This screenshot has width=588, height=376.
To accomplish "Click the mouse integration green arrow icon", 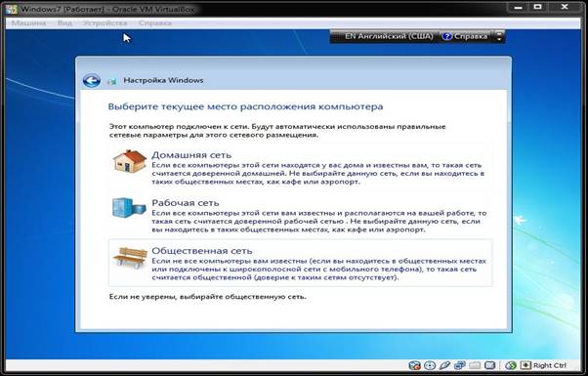I will (x=511, y=365).
